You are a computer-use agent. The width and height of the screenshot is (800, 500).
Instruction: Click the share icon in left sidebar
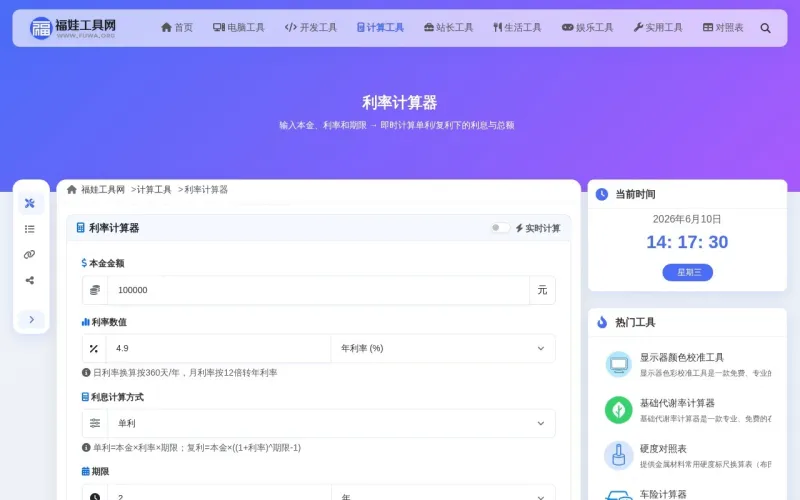(x=30, y=280)
